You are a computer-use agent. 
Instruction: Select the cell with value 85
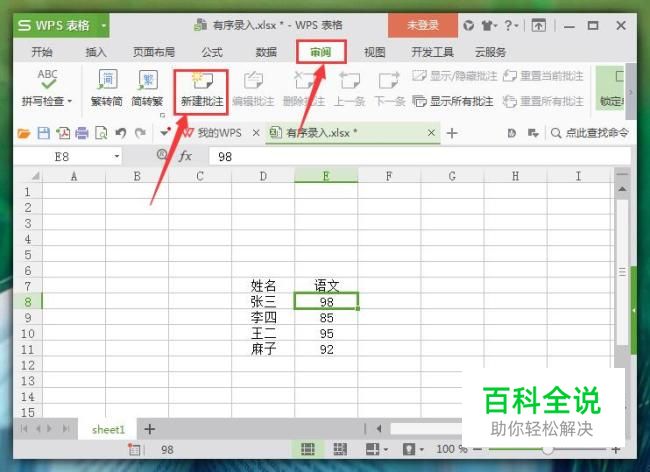pyautogui.click(x=326, y=317)
